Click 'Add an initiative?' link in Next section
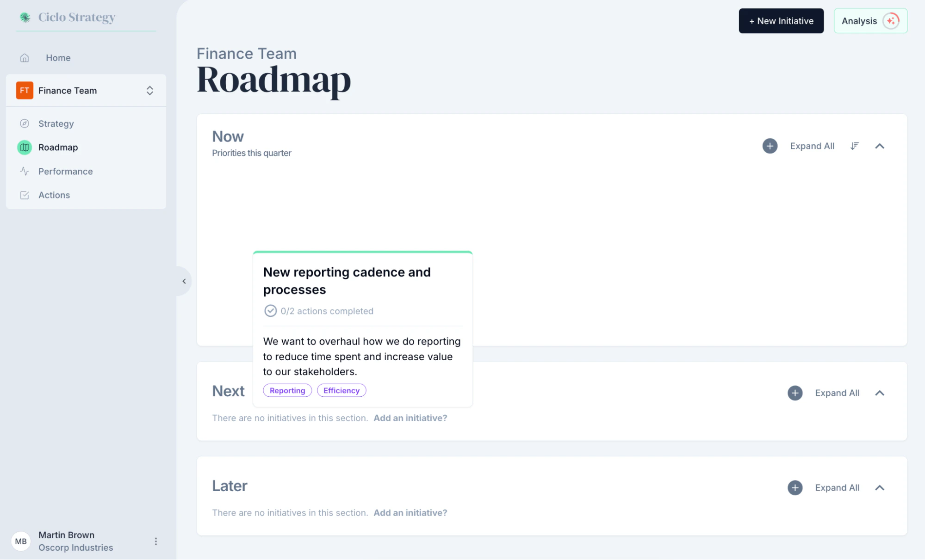This screenshot has height=560, width=925. tap(410, 418)
